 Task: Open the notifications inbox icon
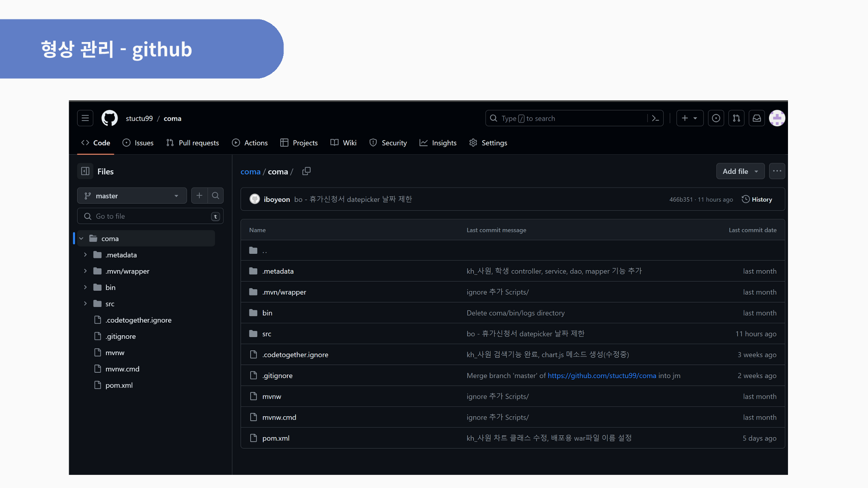(756, 118)
